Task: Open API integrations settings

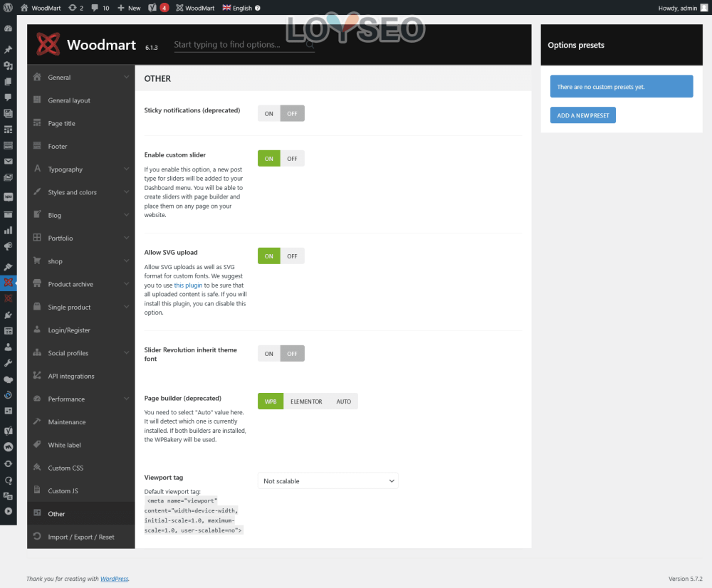Action: [x=81, y=376]
